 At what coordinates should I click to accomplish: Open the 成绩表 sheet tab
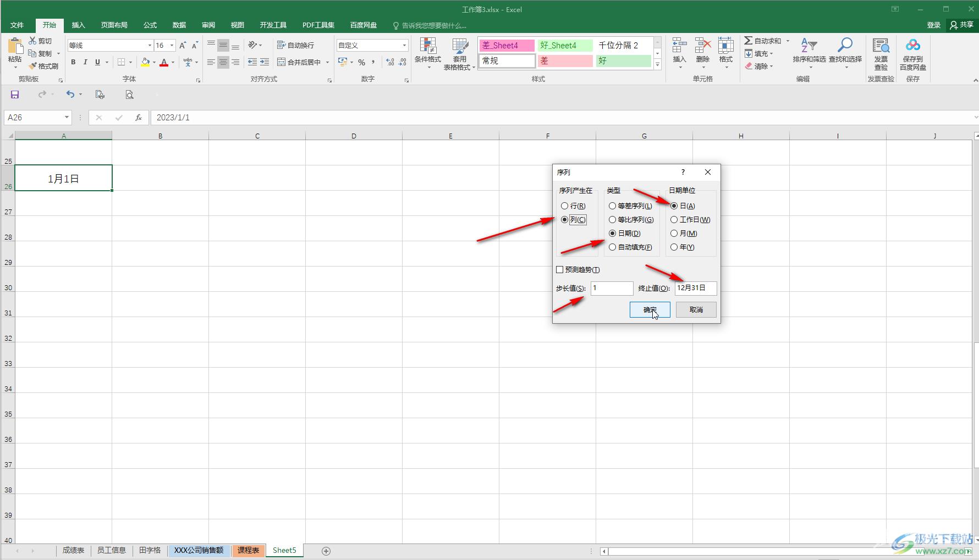(73, 550)
